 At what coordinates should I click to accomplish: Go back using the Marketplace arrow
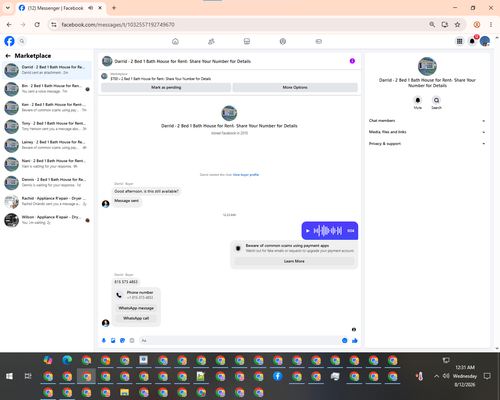8,56
